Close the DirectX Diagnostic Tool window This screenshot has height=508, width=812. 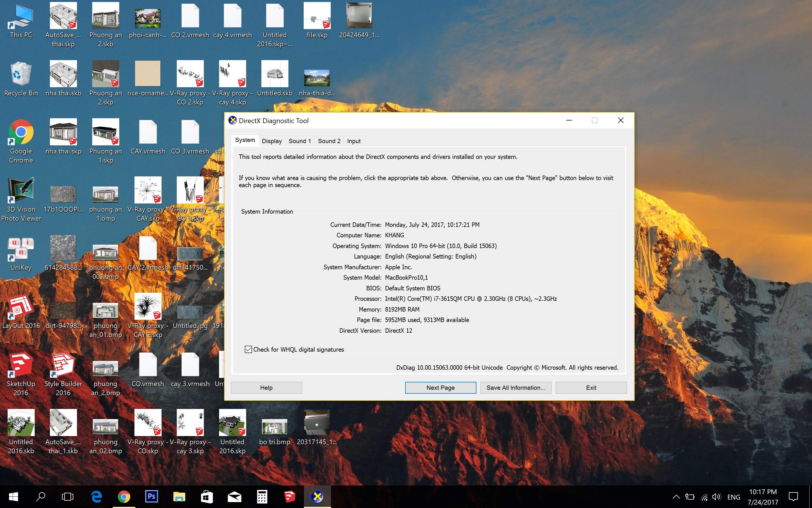621,120
